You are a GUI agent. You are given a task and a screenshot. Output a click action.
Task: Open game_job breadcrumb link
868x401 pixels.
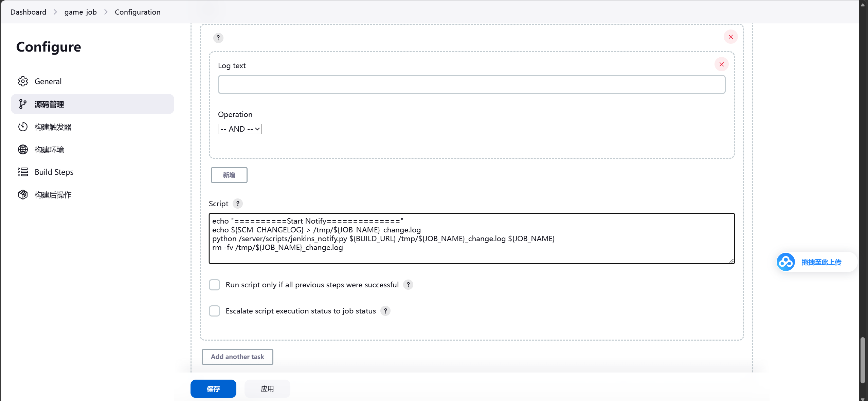(x=80, y=12)
